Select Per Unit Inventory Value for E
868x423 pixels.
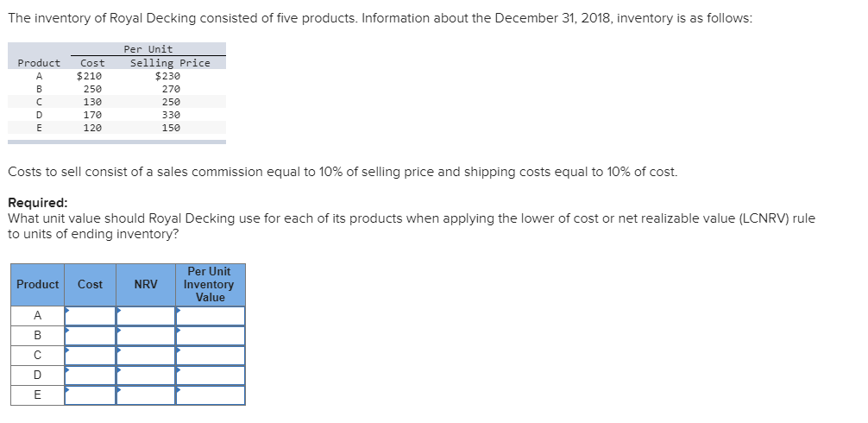click(x=211, y=395)
